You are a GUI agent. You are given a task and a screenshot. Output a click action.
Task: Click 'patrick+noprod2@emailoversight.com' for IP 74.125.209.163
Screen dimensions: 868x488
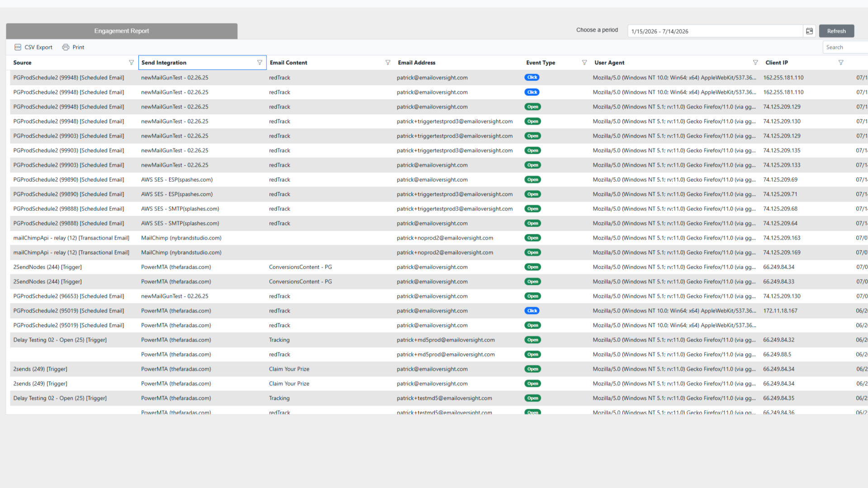point(445,238)
